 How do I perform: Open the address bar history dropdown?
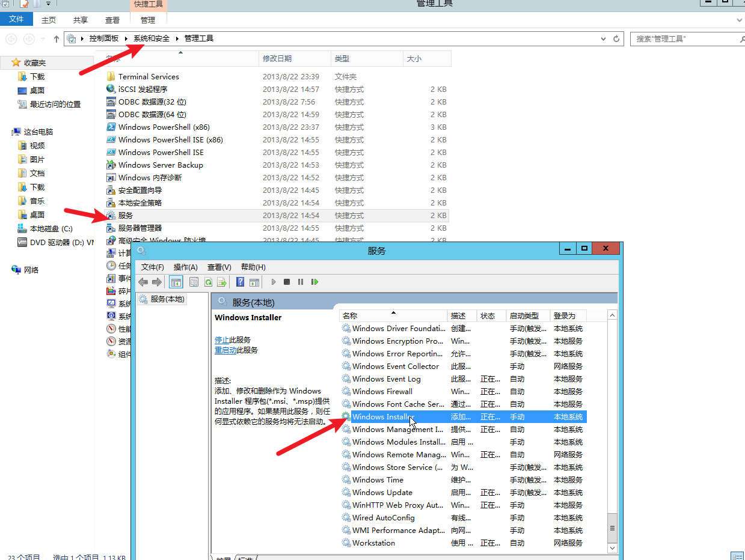click(x=603, y=38)
